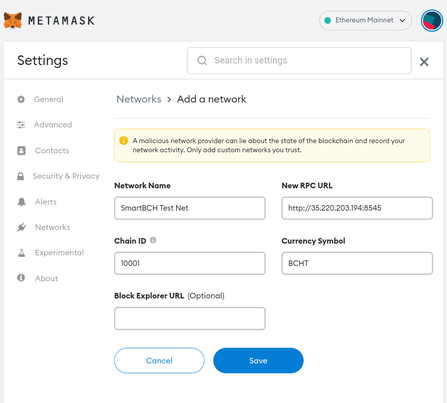The width and height of the screenshot is (447, 403).
Task: Click the 'Add a network' breadcrumb text
Action: tap(211, 99)
